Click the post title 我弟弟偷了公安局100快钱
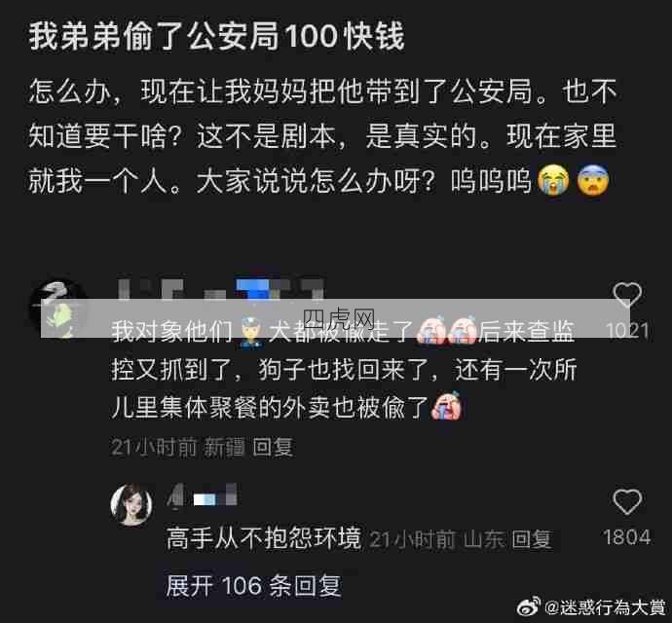Viewport: 672px width, 623px height. tap(216, 36)
